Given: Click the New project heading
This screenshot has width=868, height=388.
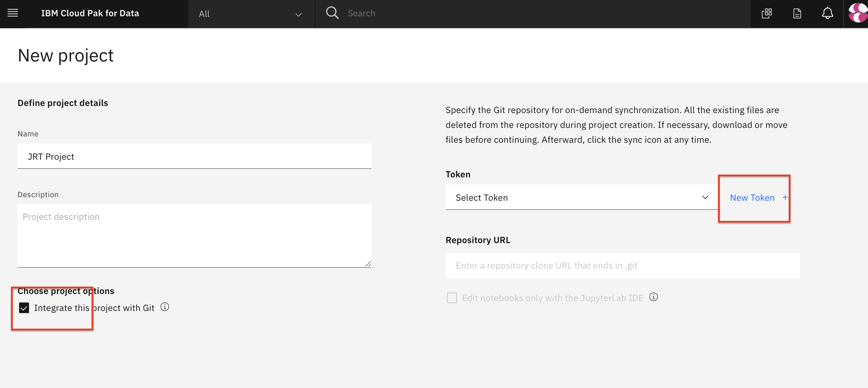Looking at the screenshot, I should coord(66,55).
